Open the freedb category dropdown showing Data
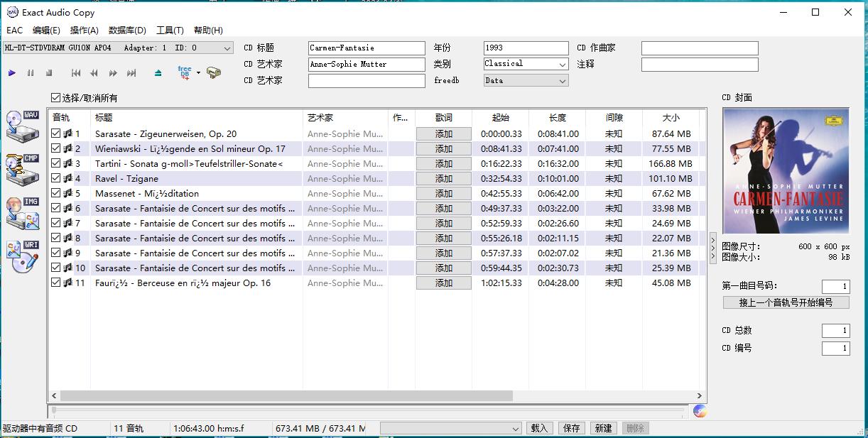 pos(526,81)
